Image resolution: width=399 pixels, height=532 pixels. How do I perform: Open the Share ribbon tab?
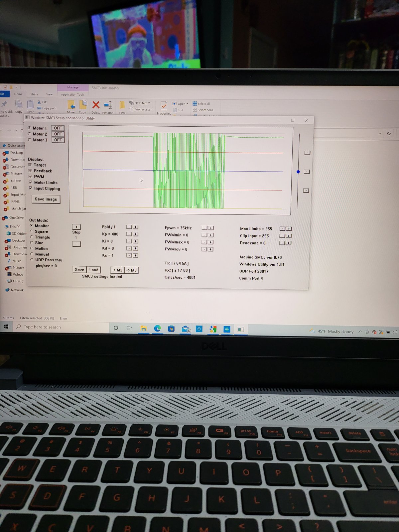pos(34,94)
